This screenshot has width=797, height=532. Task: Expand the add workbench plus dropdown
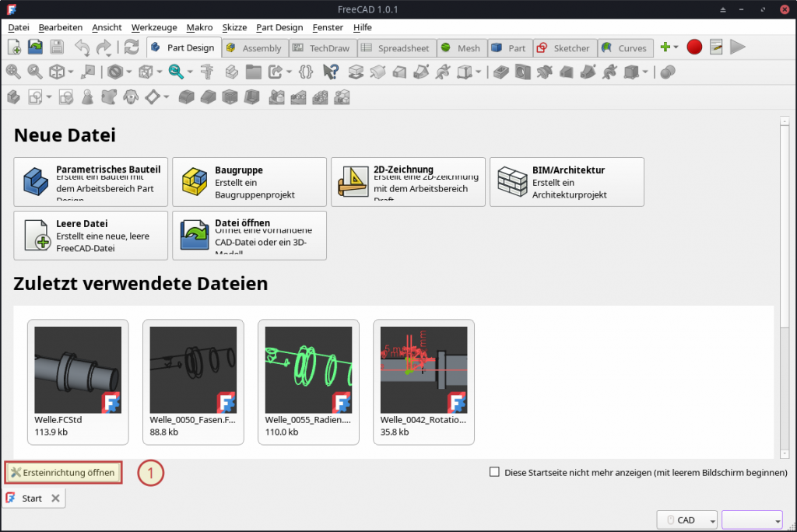tap(669, 47)
